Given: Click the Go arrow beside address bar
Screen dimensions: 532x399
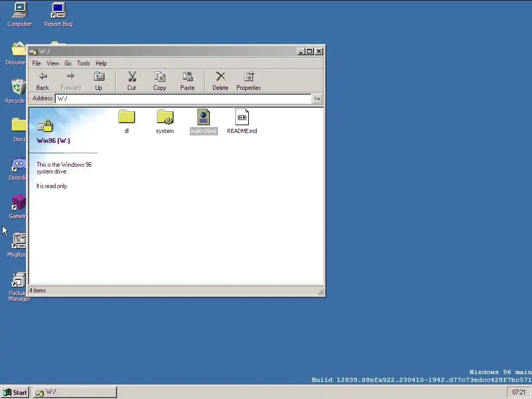Looking at the screenshot, I should coord(317,99).
